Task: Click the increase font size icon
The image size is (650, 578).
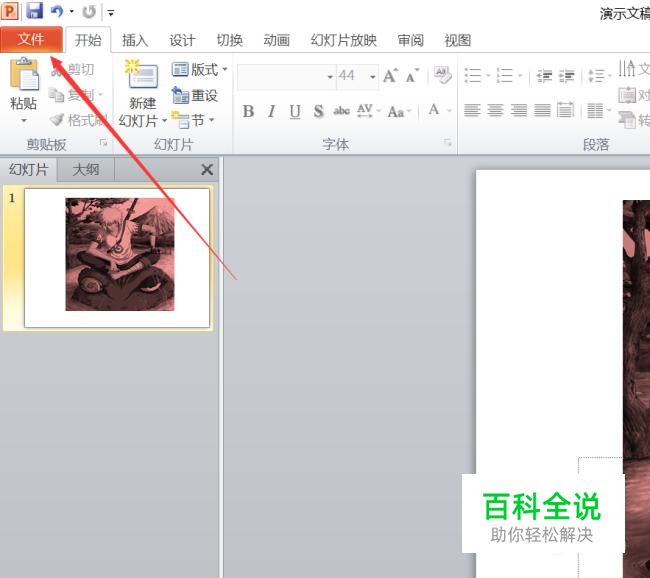Action: click(x=390, y=76)
